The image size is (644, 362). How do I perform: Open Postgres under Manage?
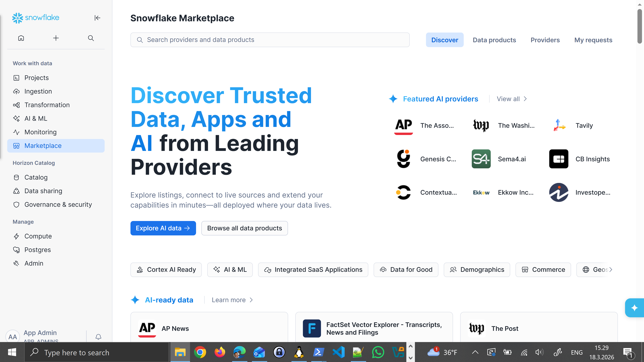pos(56,250)
